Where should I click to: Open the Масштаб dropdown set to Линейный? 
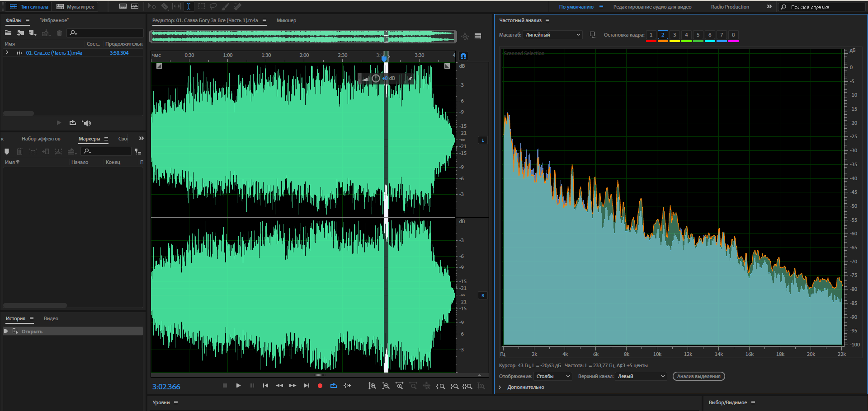(552, 35)
